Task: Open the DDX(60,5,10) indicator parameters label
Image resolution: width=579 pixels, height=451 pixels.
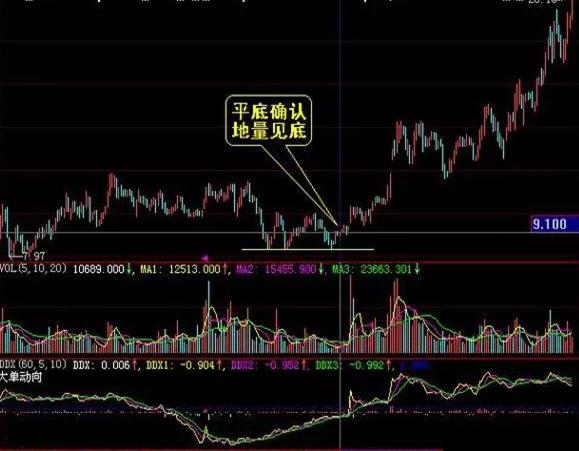Action: tap(34, 365)
